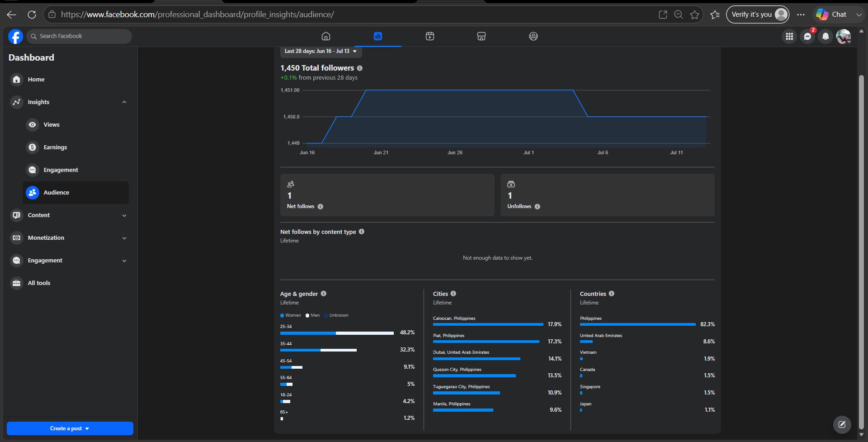
Task: Click the Search Facebook field
Action: pyautogui.click(x=79, y=36)
